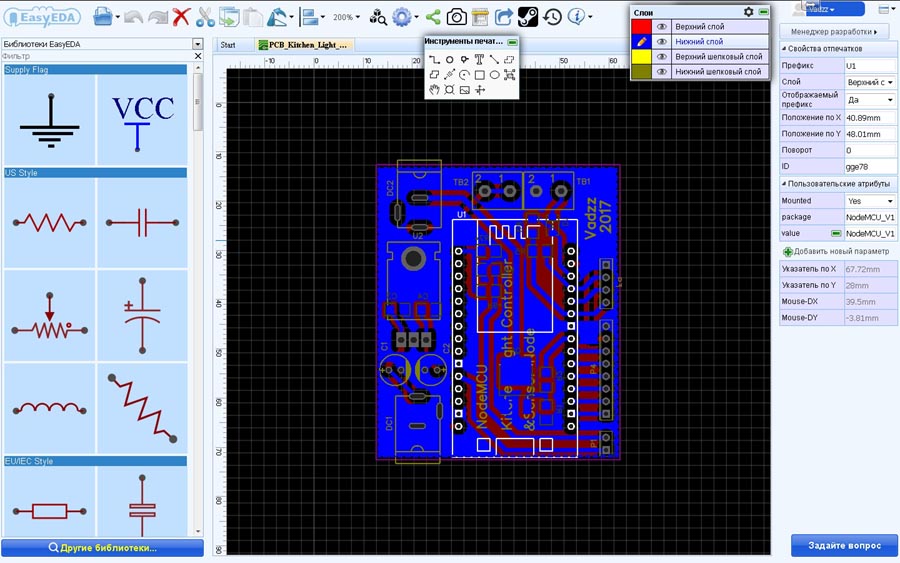Open the EU/IEC Style category header

coord(95,461)
